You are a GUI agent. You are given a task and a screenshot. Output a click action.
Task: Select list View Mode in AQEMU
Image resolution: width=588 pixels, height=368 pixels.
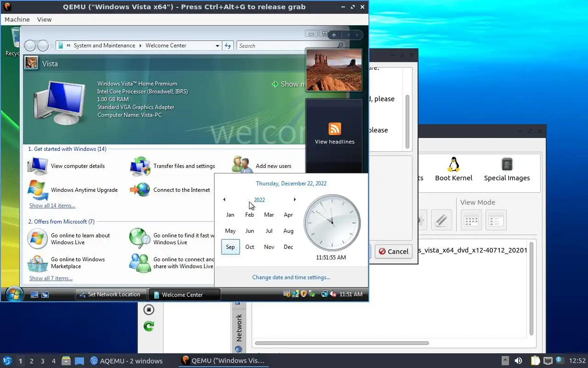(496, 220)
